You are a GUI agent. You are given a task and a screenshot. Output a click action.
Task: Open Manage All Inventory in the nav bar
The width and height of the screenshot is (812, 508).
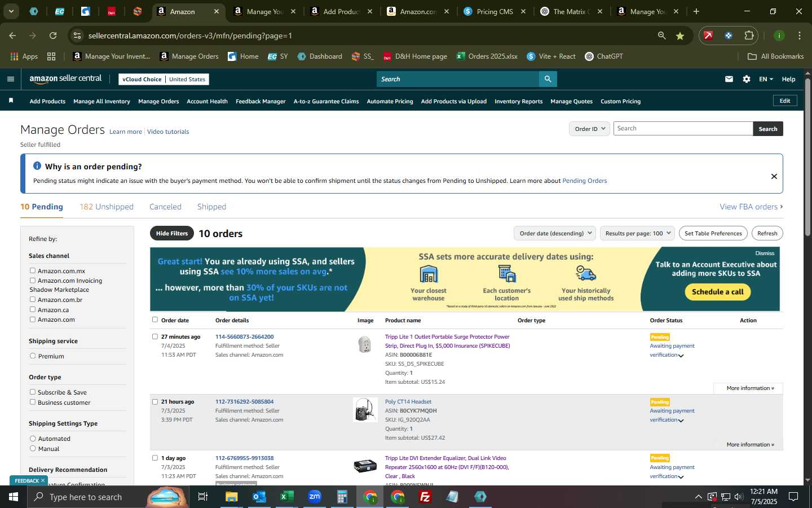point(101,102)
